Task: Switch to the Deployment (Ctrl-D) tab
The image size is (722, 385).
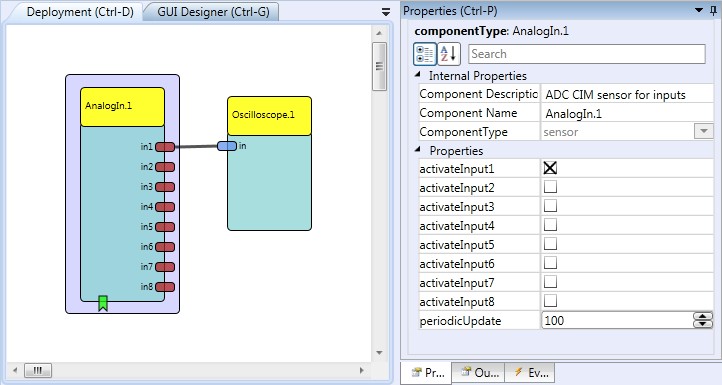Action: (x=80, y=12)
